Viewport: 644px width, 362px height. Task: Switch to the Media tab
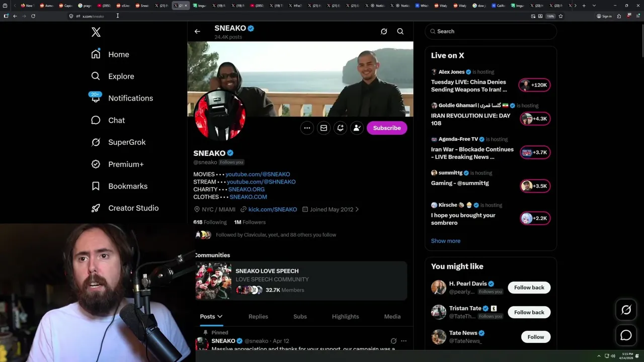[392, 316]
